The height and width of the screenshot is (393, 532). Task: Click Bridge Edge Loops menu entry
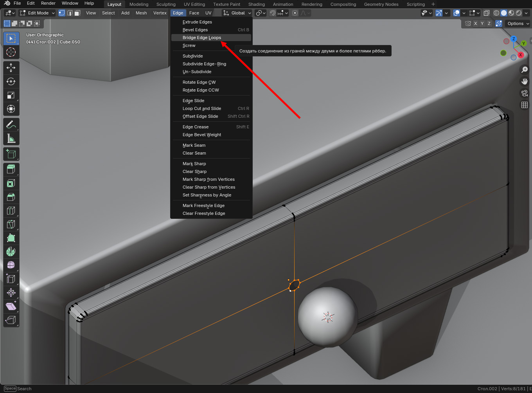pos(202,38)
